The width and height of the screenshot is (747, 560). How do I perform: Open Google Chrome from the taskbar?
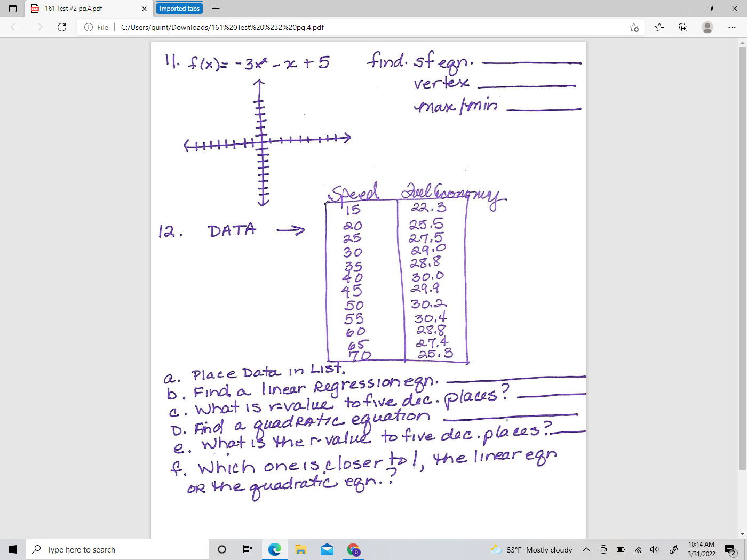pos(354,549)
